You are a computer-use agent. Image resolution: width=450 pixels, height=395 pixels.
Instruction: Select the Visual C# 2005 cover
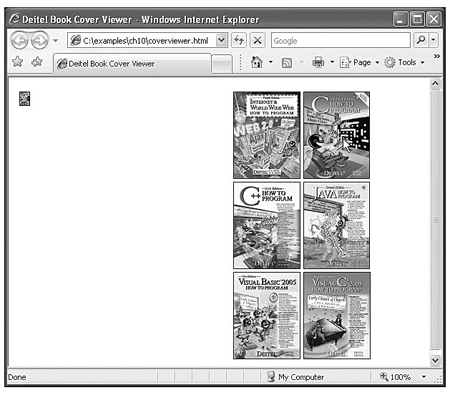pyautogui.click(x=337, y=316)
